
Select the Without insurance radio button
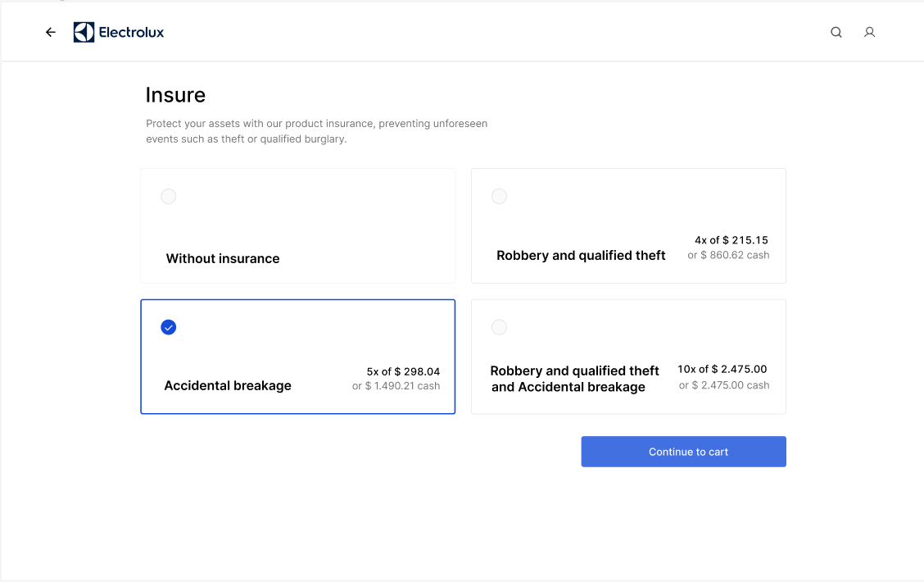click(x=168, y=196)
